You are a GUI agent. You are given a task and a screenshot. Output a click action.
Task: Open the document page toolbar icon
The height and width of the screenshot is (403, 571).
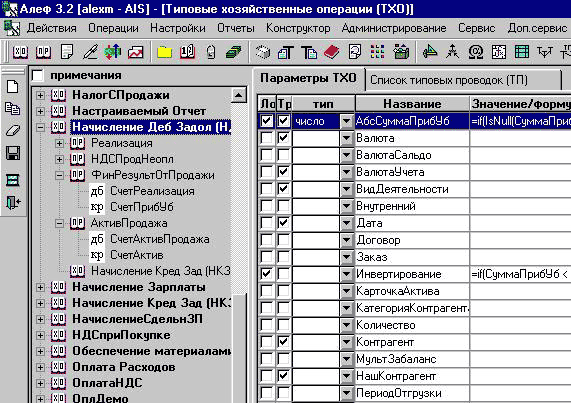click(x=67, y=52)
